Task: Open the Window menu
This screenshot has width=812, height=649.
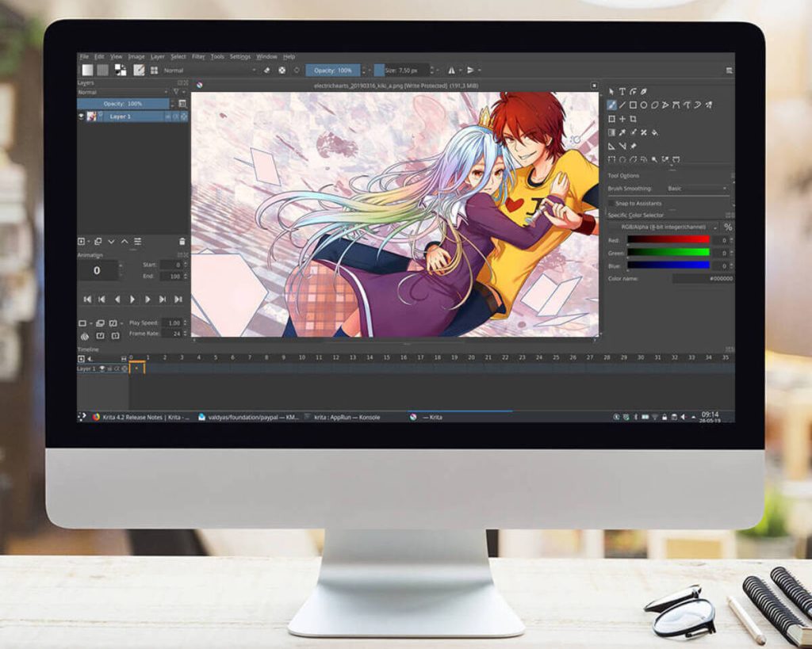Action: [266, 56]
